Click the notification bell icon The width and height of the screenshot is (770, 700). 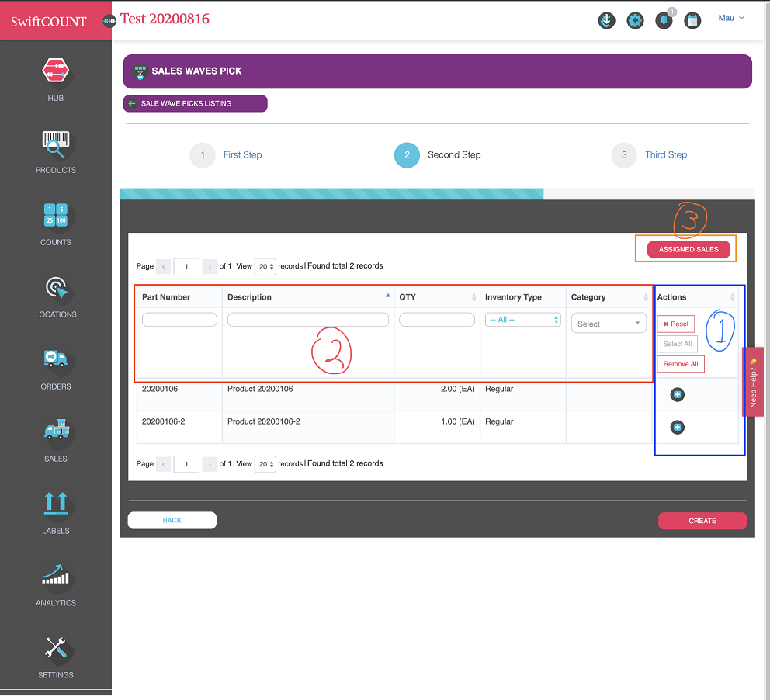click(664, 21)
